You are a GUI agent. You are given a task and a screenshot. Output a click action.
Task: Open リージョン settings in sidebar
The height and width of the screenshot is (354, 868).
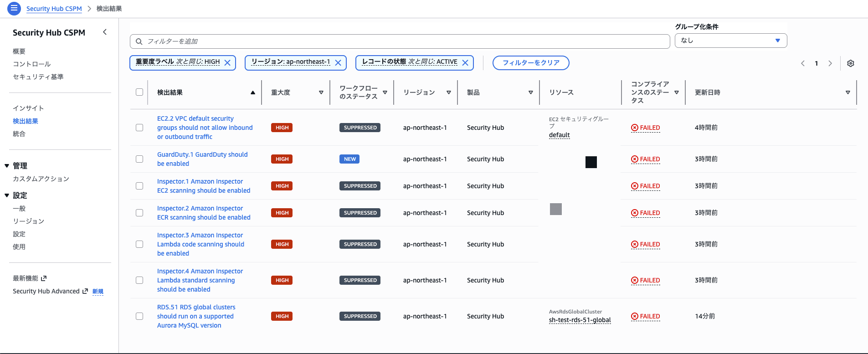29,221
